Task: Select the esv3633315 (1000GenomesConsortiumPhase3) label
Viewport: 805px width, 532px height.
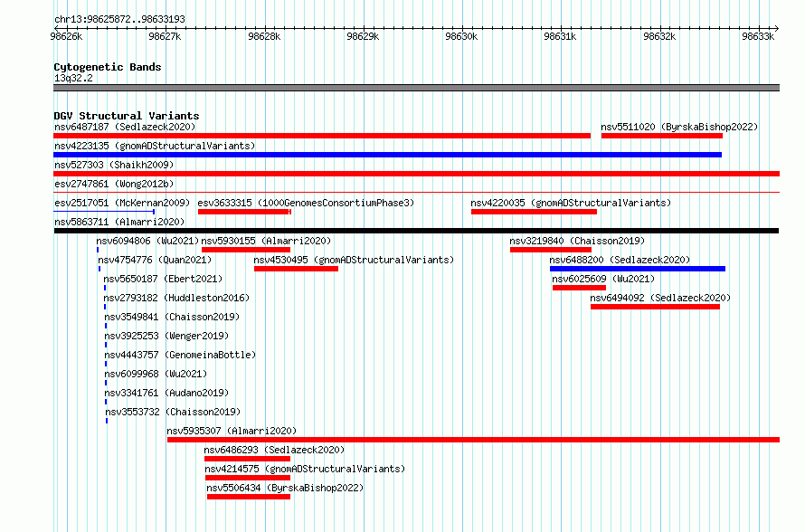Action: coord(306,203)
